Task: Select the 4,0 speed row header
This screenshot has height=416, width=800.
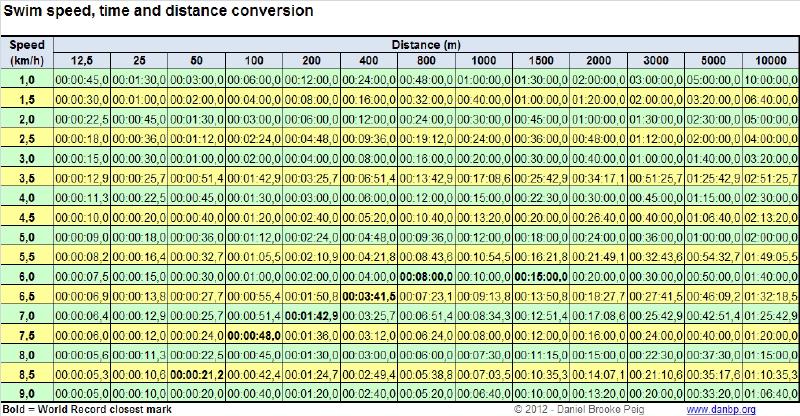Action: pyautogui.click(x=27, y=198)
